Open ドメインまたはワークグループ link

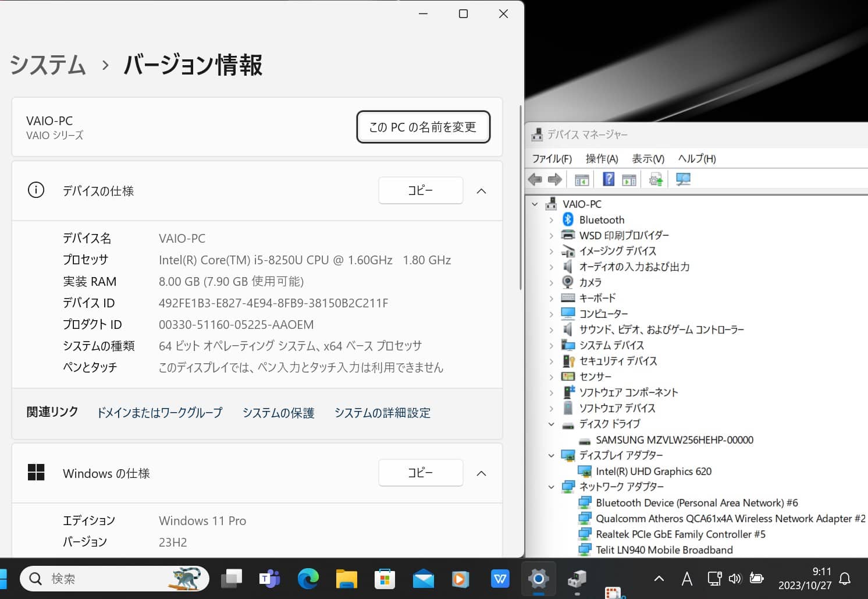pos(159,413)
